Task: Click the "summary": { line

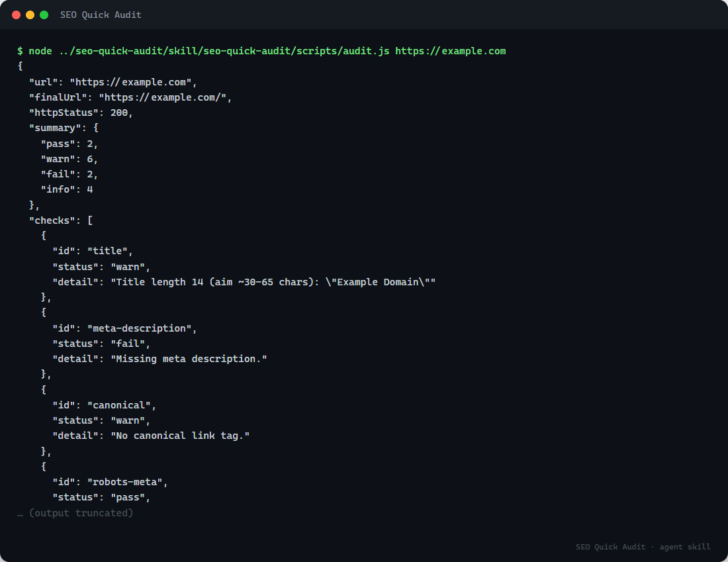Action: [x=64, y=128]
